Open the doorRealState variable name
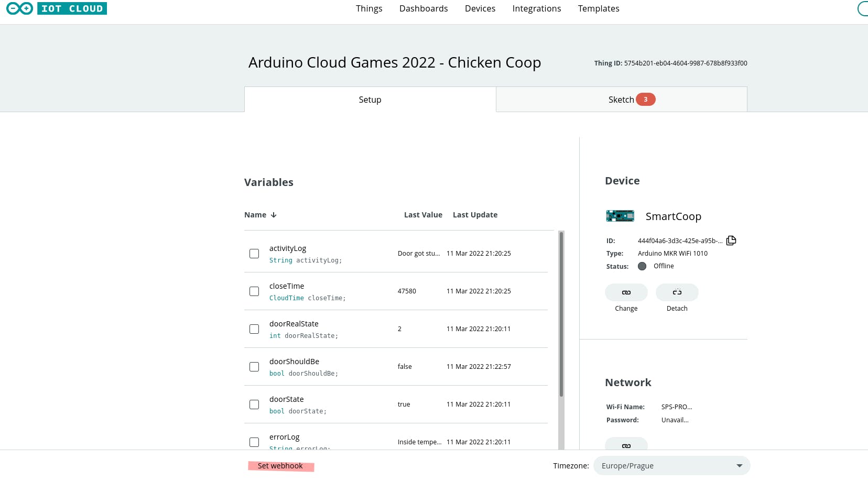This screenshot has height=481, width=868. [294, 324]
